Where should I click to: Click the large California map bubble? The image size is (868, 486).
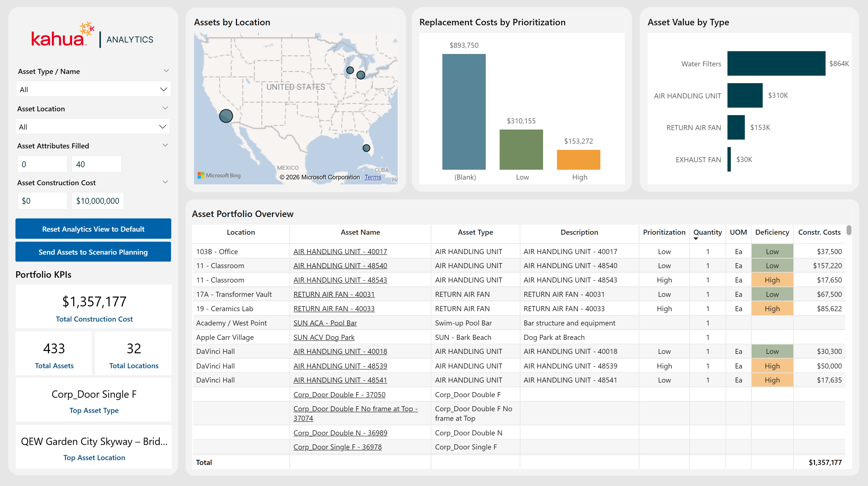[x=226, y=116]
